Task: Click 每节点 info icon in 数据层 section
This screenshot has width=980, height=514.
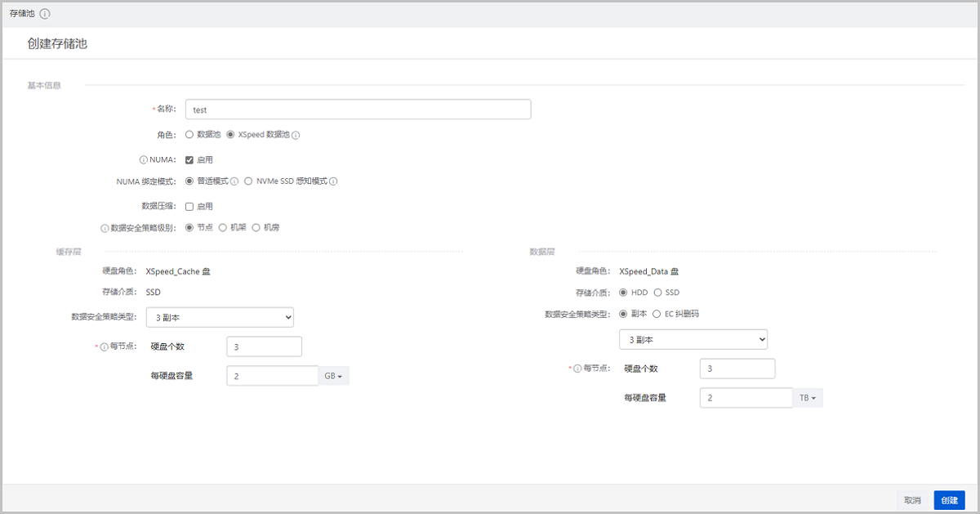Action: point(577,369)
